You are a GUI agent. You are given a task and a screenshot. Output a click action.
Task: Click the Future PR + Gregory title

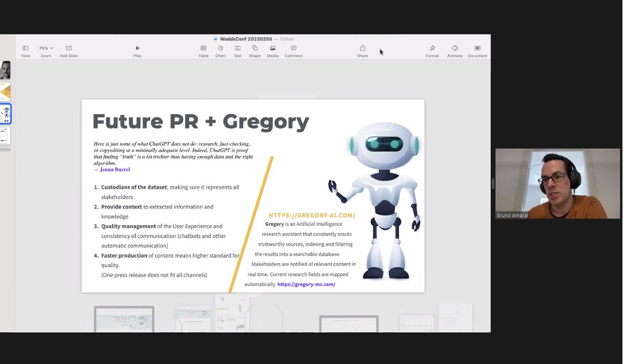[201, 121]
